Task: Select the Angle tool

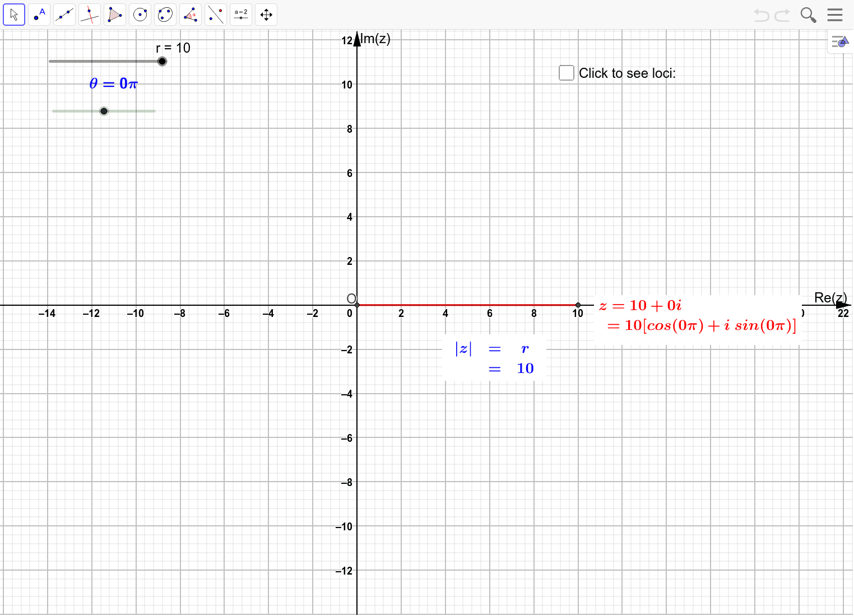Action: click(x=191, y=14)
